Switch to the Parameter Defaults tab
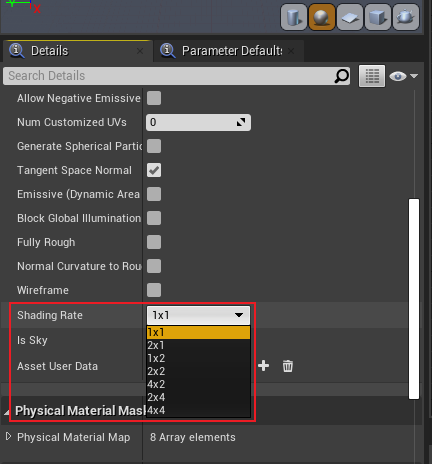The height and width of the screenshot is (464, 432). (228, 51)
